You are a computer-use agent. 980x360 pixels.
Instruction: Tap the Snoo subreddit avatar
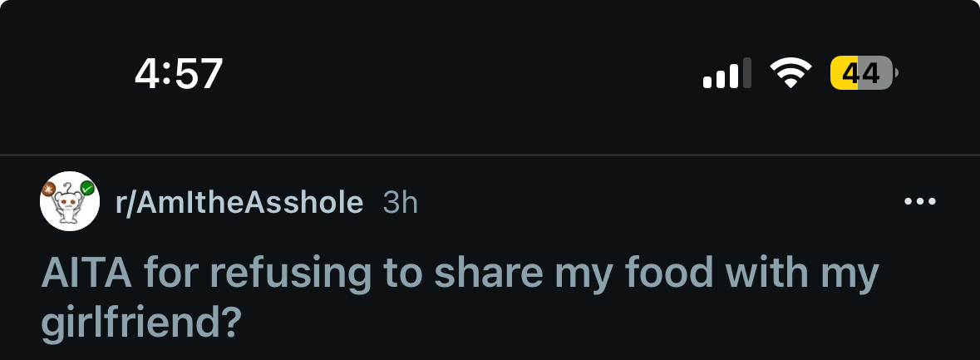[x=70, y=202]
